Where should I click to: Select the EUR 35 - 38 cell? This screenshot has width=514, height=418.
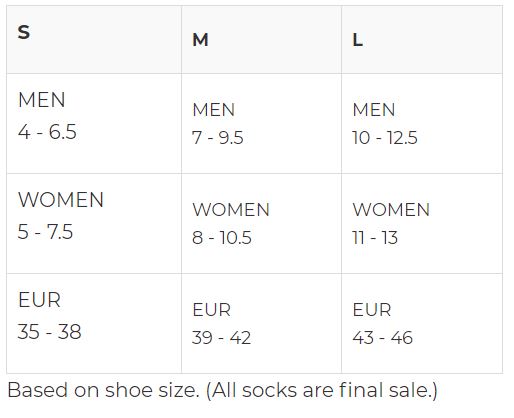coord(94,323)
